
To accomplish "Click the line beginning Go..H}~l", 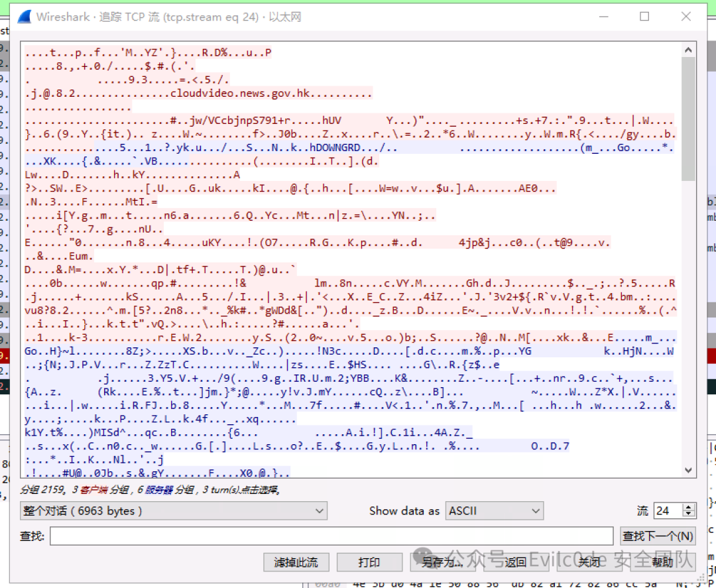I will click(349, 351).
